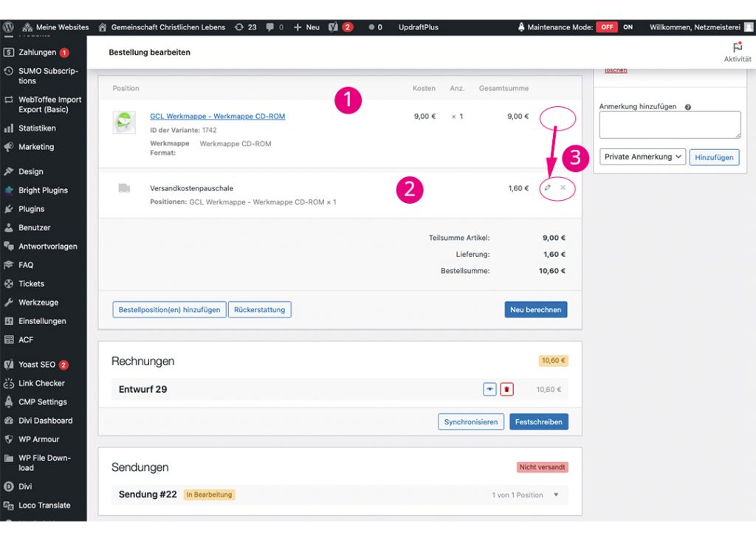This screenshot has height=541, width=756.
Task: Open the Private Anmerkung dropdown
Action: pos(643,156)
